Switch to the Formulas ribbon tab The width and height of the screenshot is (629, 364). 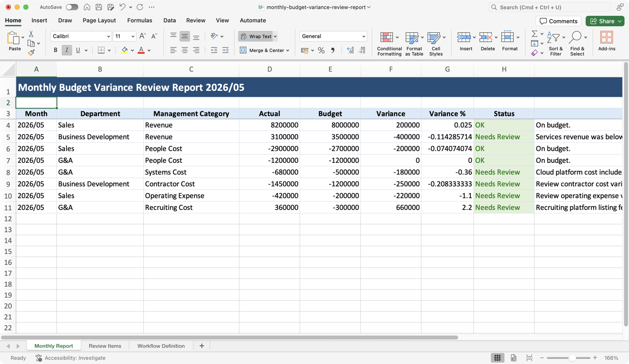(x=140, y=21)
